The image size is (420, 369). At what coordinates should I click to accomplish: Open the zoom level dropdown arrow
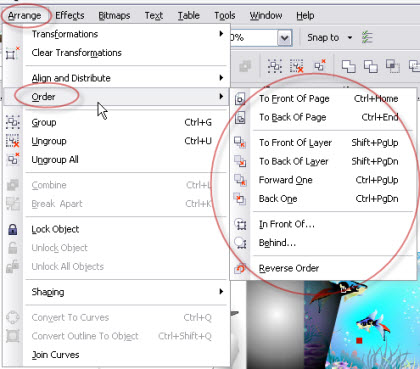[284, 38]
